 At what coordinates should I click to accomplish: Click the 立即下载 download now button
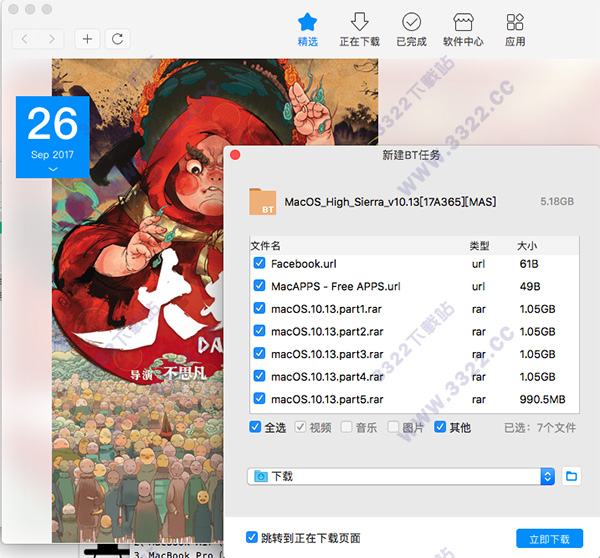click(549, 539)
